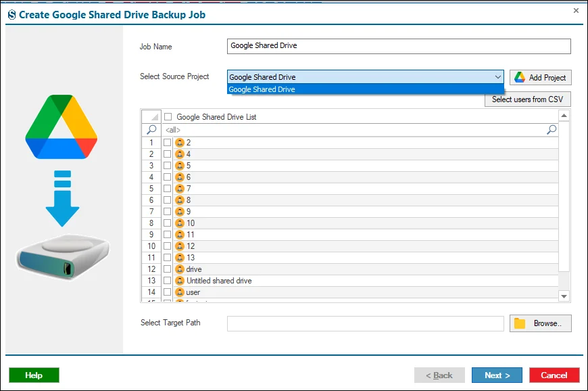The height and width of the screenshot is (391, 588).
Task: Click the hard drive image in left panel
Action: pos(63,257)
